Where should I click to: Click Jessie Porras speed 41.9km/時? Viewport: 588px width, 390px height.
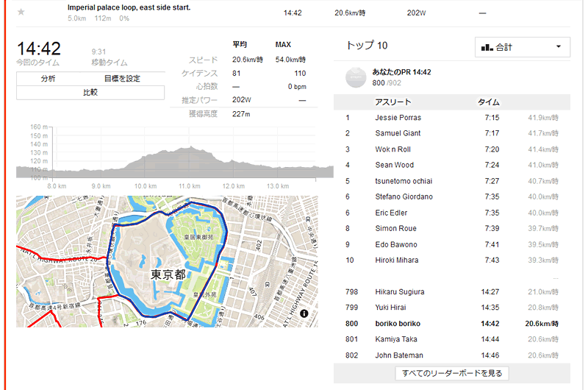(x=543, y=118)
